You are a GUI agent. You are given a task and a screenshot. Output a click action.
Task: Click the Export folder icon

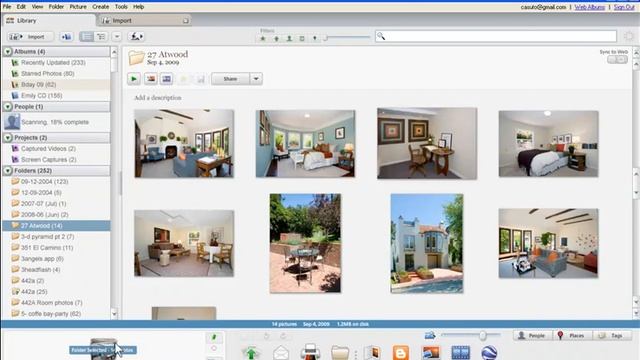(x=340, y=352)
